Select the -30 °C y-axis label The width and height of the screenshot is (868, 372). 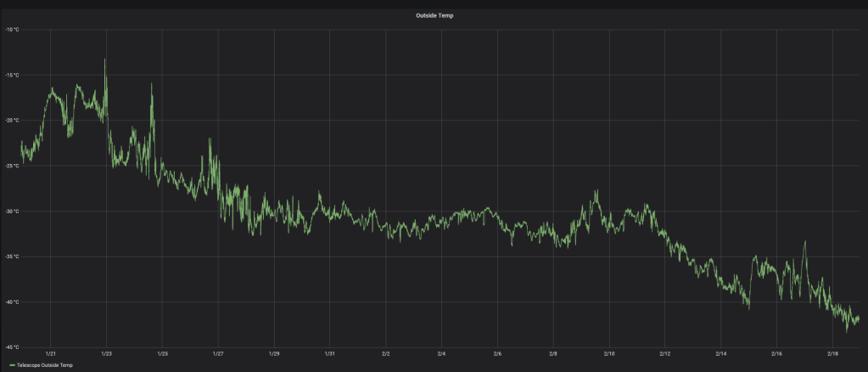coord(12,211)
